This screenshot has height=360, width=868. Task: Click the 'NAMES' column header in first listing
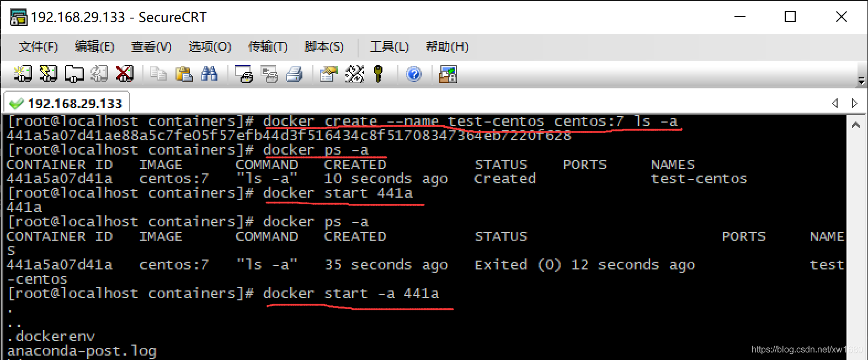[x=673, y=165]
